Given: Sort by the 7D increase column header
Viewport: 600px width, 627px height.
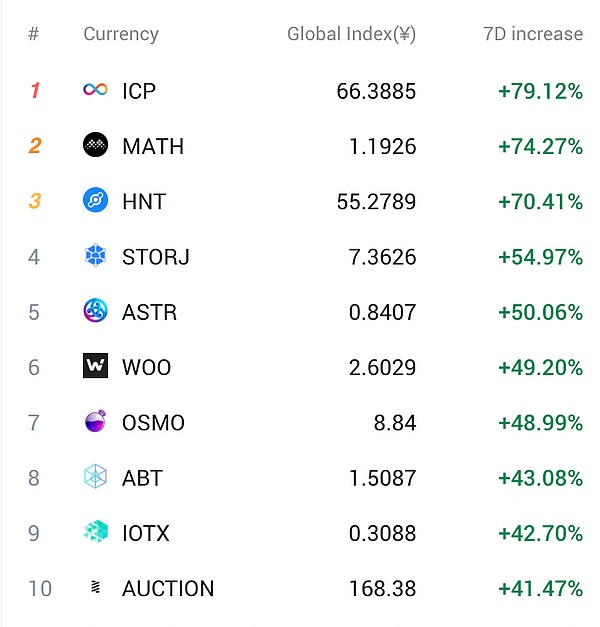Looking at the screenshot, I should 532,34.
